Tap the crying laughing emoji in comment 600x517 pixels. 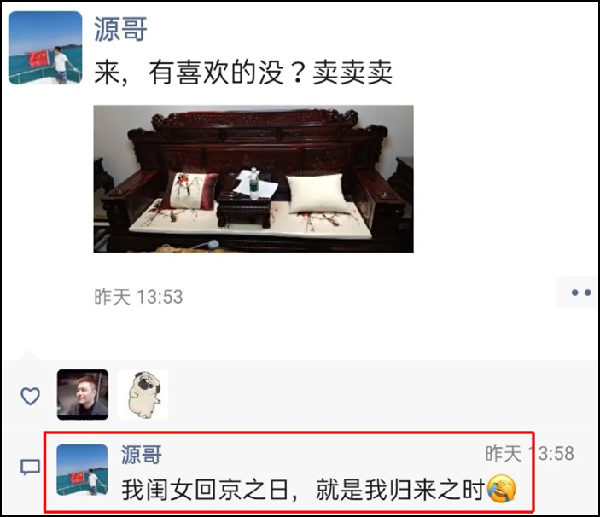[x=501, y=488]
